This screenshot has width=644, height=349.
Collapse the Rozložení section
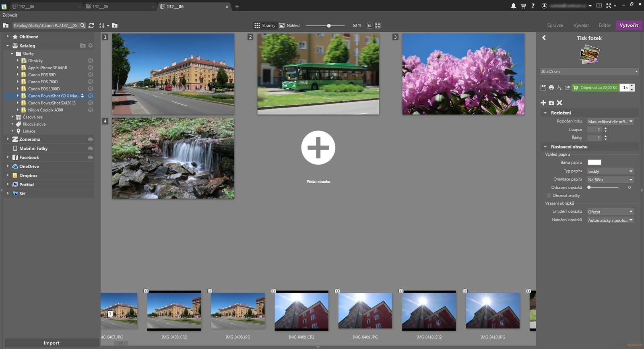pos(545,113)
